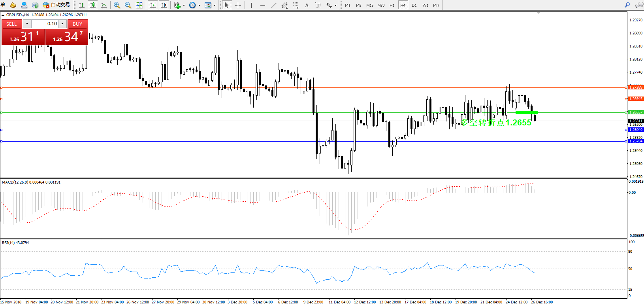This screenshot has width=644, height=305.
Task: Click the Tile Windows icon
Action: tap(139, 5)
